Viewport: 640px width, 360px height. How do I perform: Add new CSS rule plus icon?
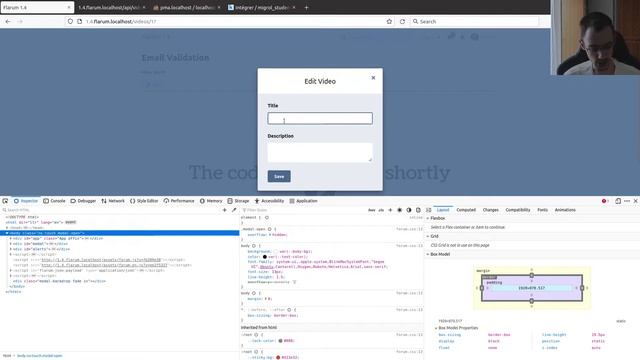coord(390,210)
